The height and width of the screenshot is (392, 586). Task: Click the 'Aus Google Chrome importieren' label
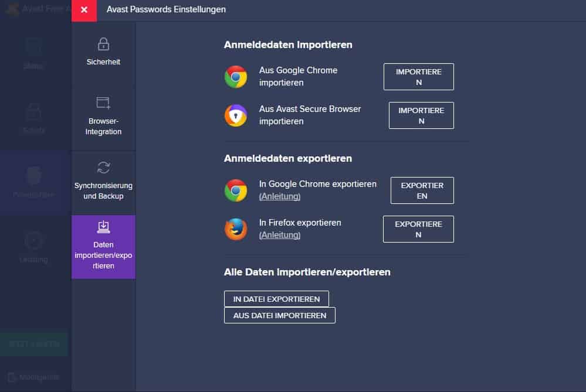point(298,77)
